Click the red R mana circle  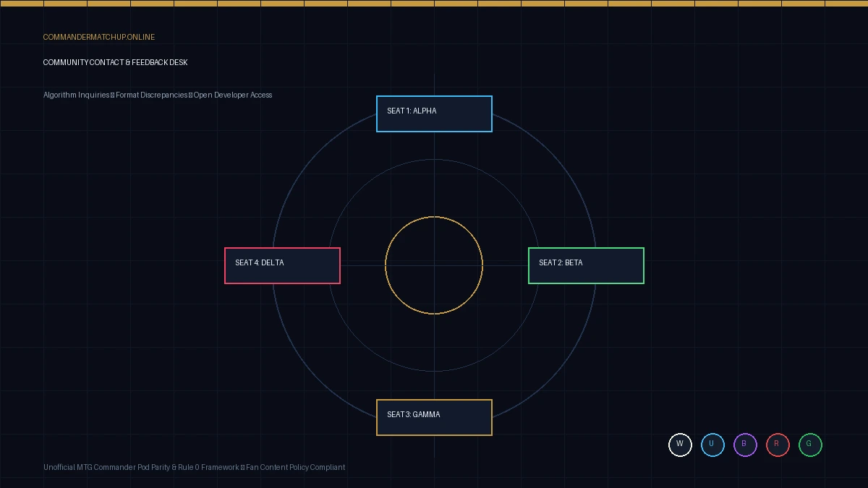[x=778, y=445]
